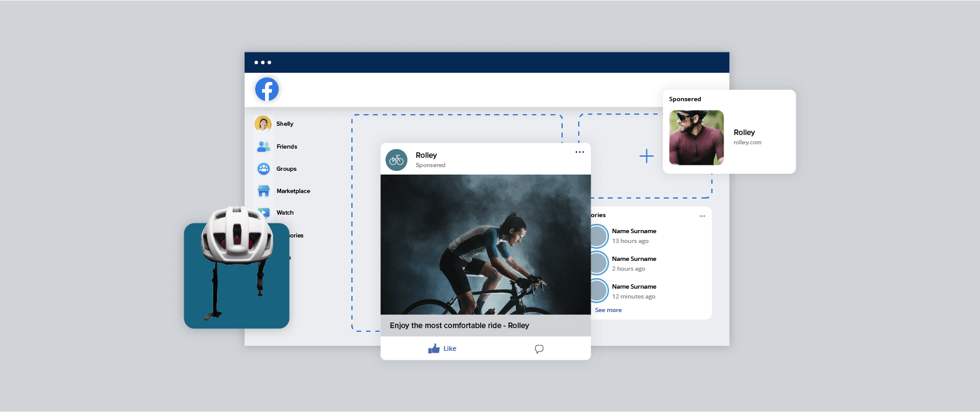Click the comment bubble icon
Image resolution: width=980 pixels, height=412 pixels.
(539, 349)
